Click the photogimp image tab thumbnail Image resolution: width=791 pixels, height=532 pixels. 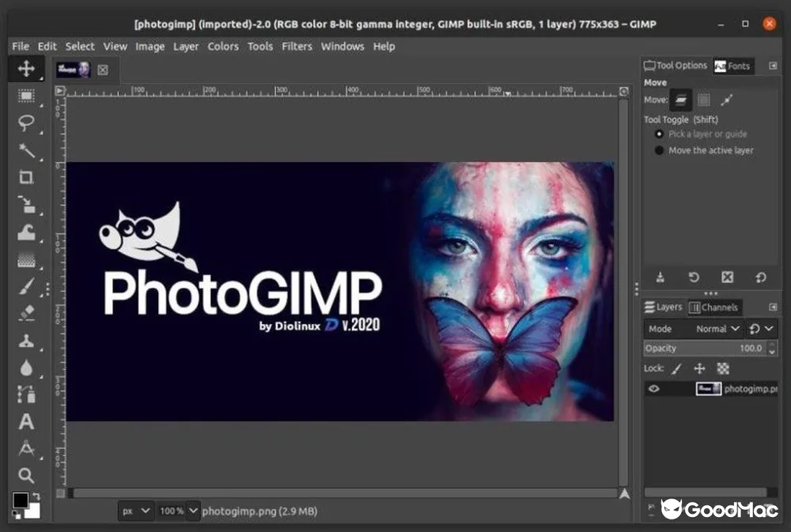(73, 70)
